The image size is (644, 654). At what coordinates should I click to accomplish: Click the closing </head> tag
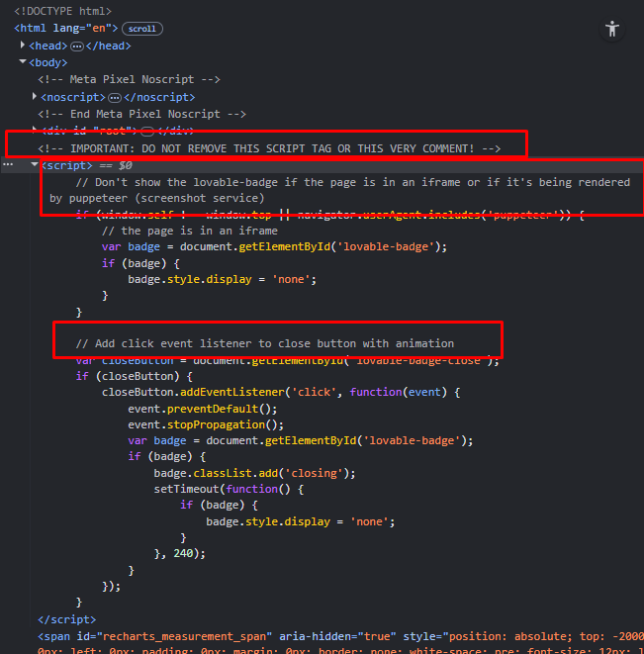[109, 46]
